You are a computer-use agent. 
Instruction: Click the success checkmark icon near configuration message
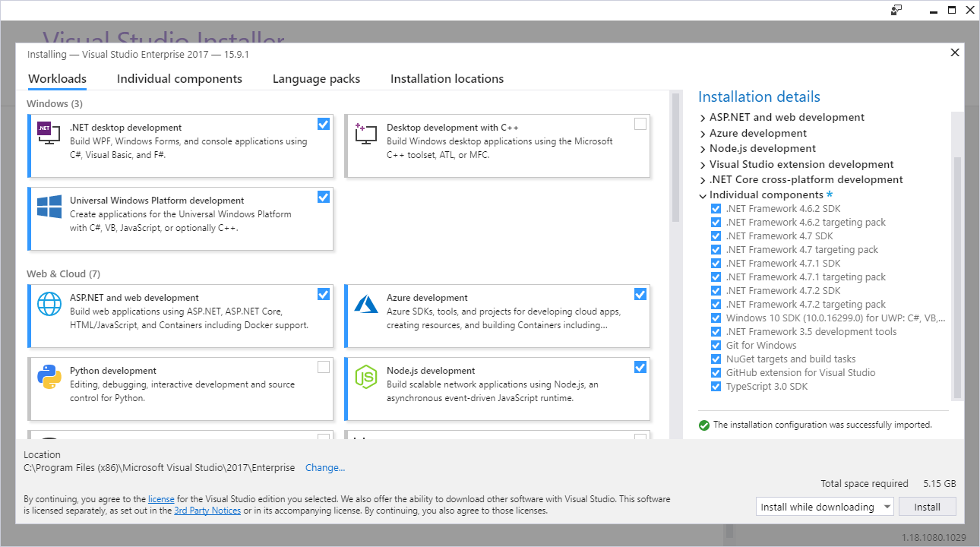(703, 425)
